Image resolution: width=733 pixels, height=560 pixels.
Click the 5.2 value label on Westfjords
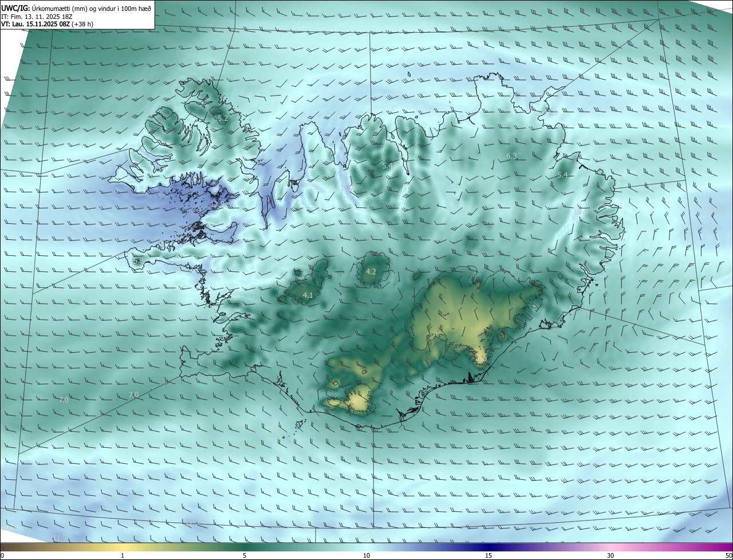223,119
